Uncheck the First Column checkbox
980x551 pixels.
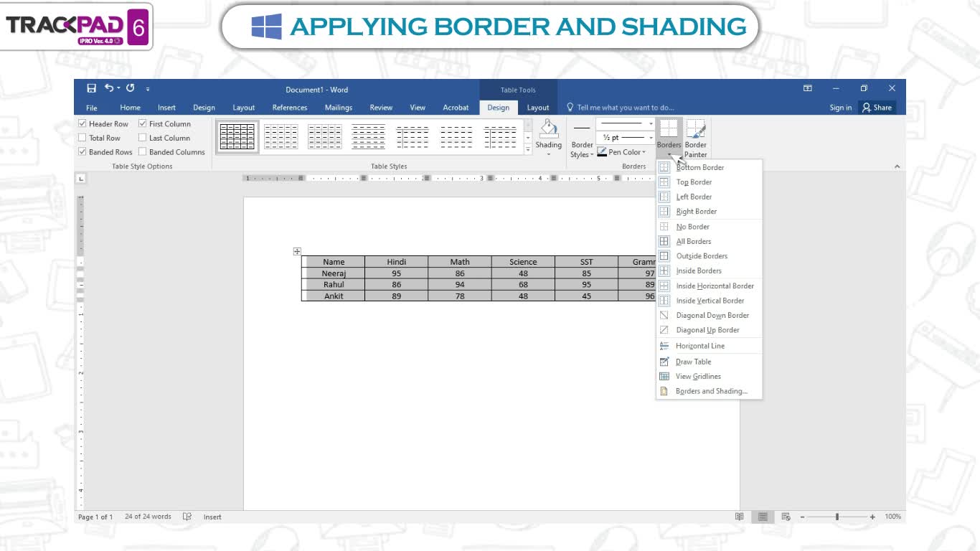point(142,124)
